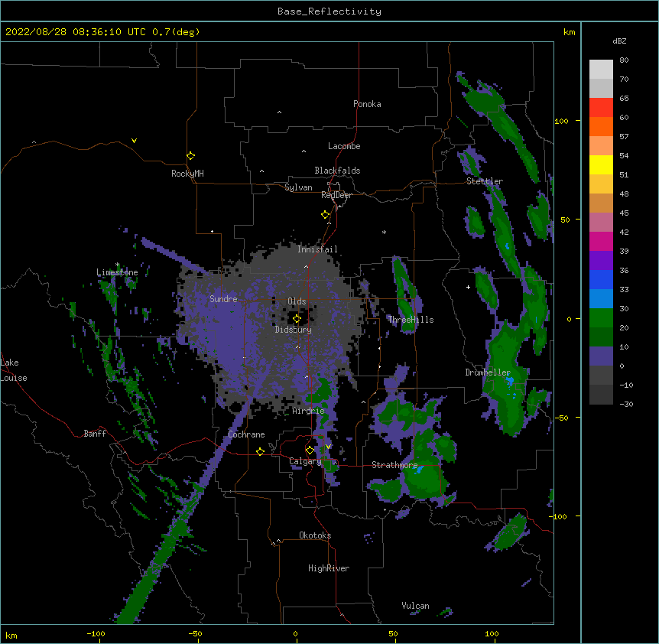The image size is (659, 644).
Task: Click the ThreeHills label
Action: (411, 320)
